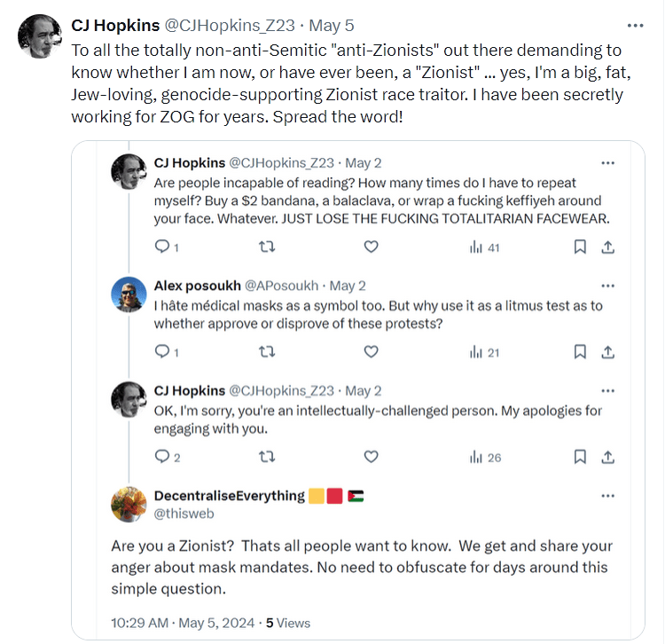665x644 pixels.
Task: View analytics showing 21 views
Action: pos(484,352)
